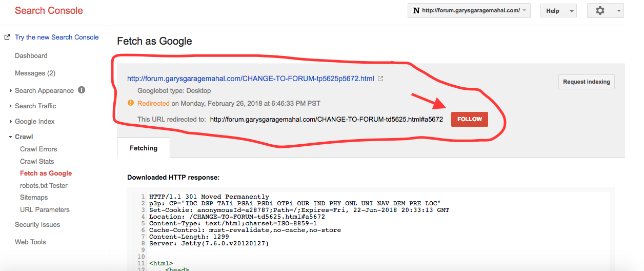Viewport: 644px width, 271px height.
Task: Click the Search Console logo text
Action: click(49, 11)
